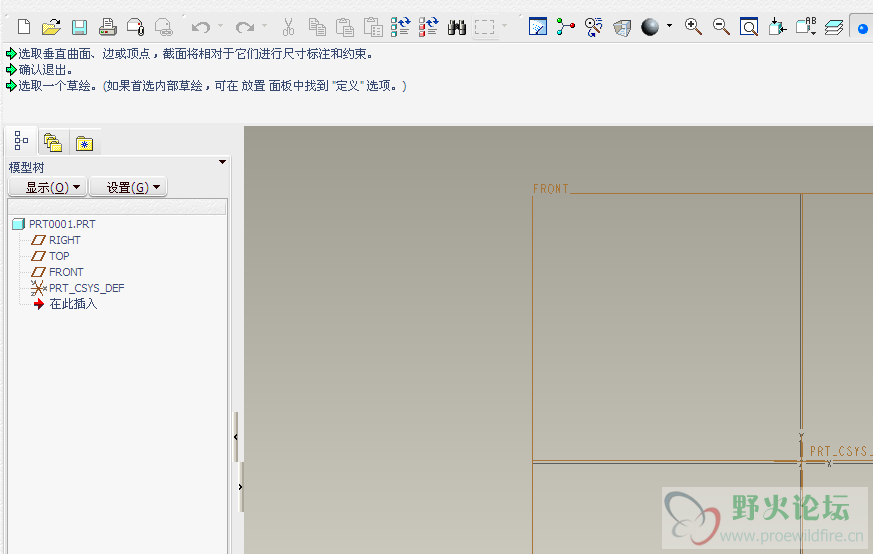Click the FRONT plane label in the viewport

click(551, 189)
